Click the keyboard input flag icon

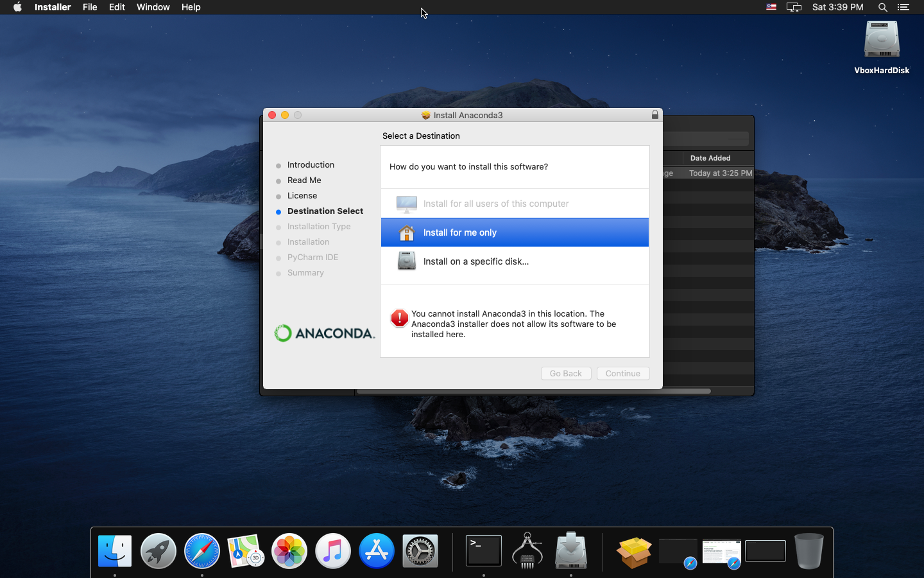point(771,7)
